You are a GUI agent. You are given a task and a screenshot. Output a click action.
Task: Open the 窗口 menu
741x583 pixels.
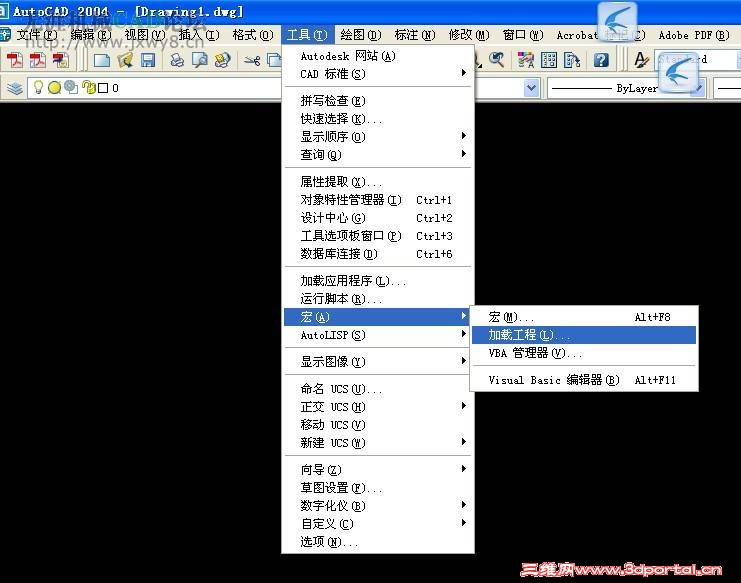pyautogui.click(x=523, y=35)
